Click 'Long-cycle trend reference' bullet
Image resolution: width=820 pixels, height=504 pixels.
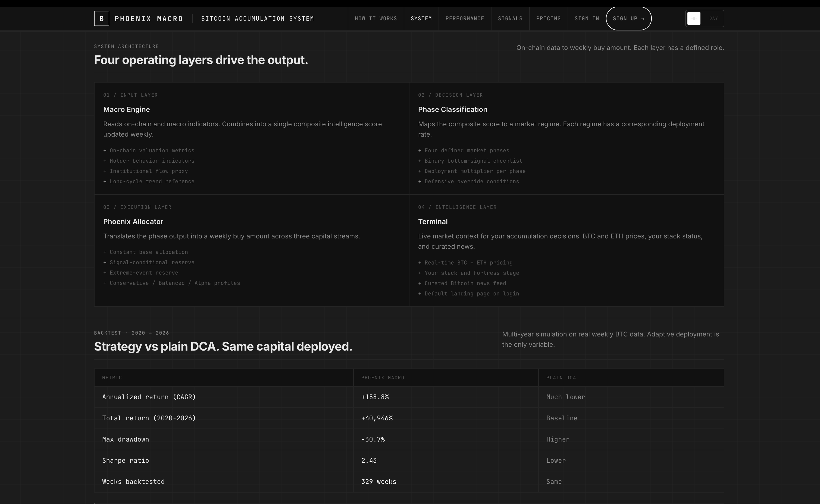pos(149,182)
